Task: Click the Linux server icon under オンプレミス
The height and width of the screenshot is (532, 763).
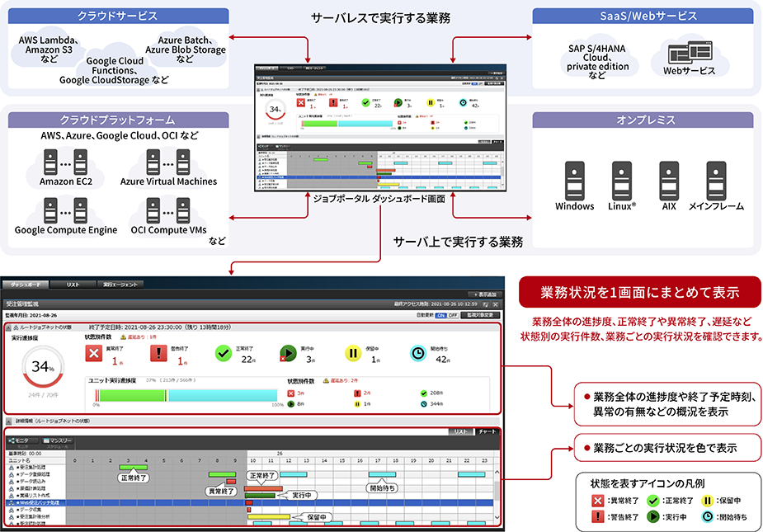Action: click(x=622, y=181)
